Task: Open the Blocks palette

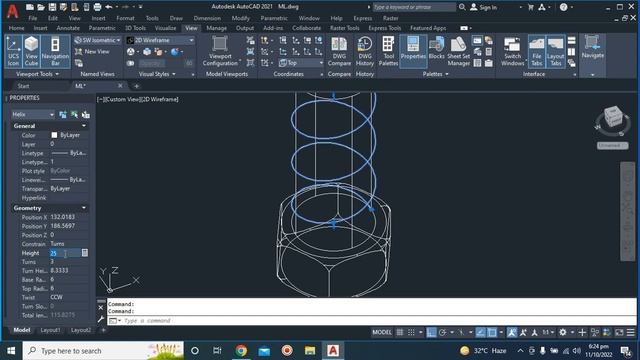Action: tap(436, 48)
